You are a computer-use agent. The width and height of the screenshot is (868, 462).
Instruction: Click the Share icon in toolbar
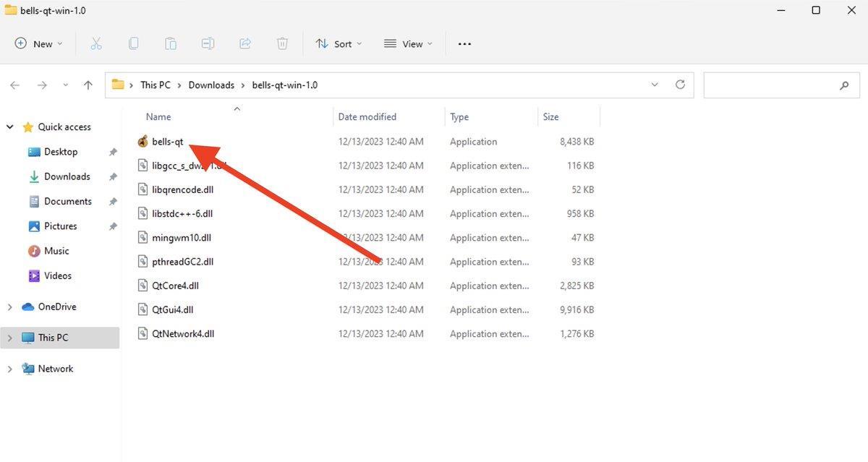point(245,43)
